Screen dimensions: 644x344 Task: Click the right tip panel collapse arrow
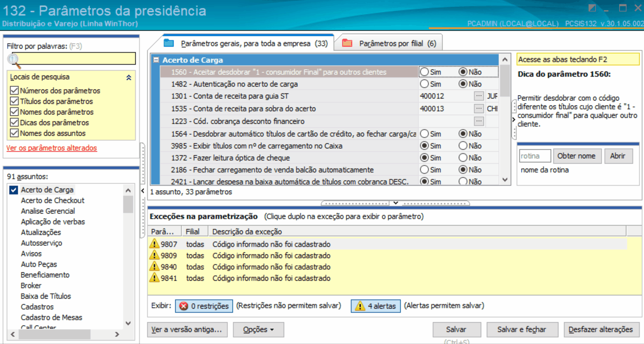tap(514, 119)
